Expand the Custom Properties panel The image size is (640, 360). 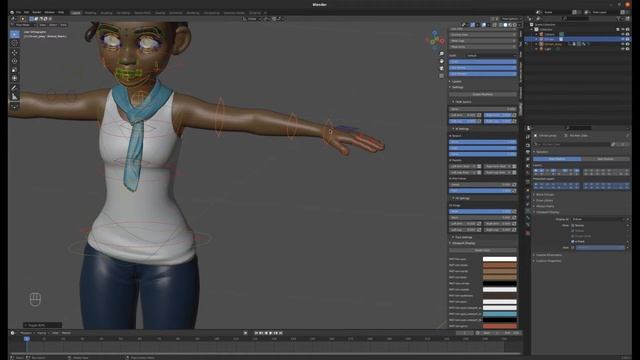click(x=548, y=261)
